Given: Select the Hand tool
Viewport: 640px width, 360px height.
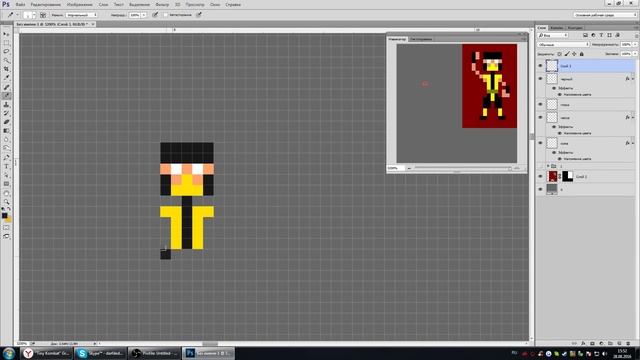Looking at the screenshot, I should 6,193.
